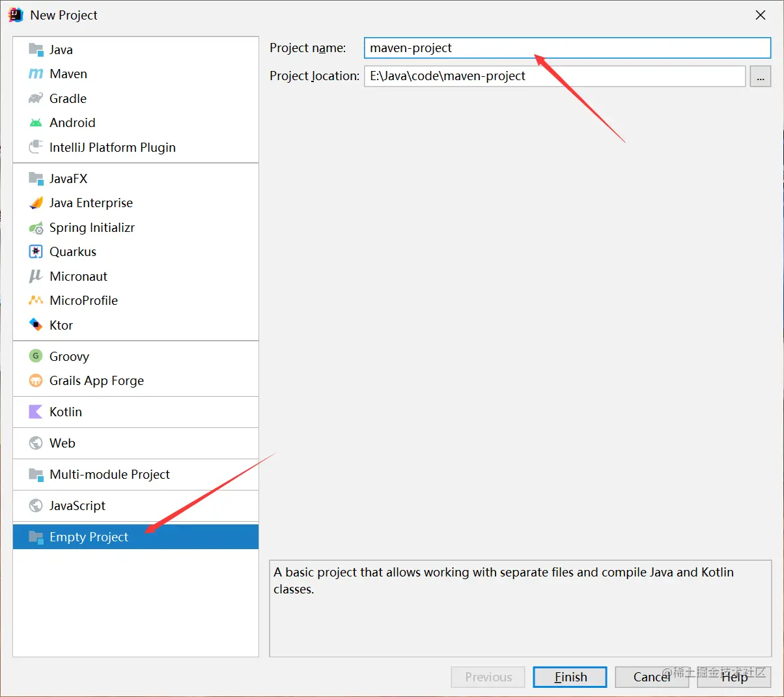This screenshot has height=697, width=784.
Task: Select JavaScript project type
Action: tap(77, 505)
